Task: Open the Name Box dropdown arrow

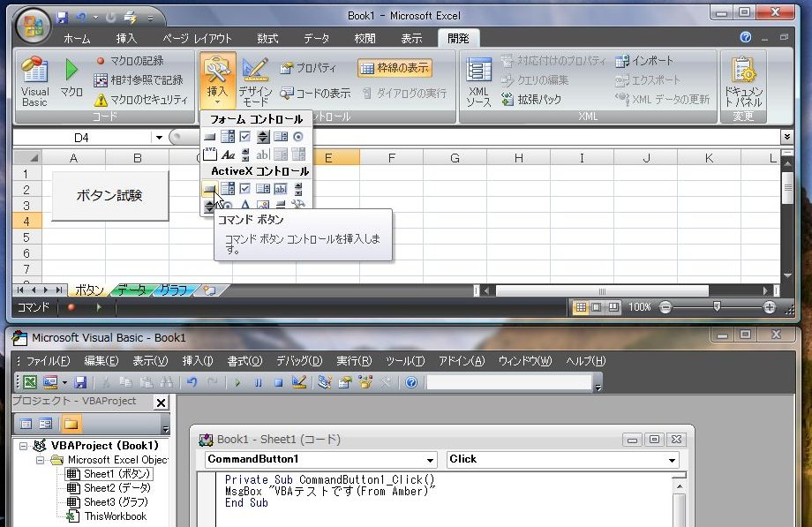Action: point(159,138)
